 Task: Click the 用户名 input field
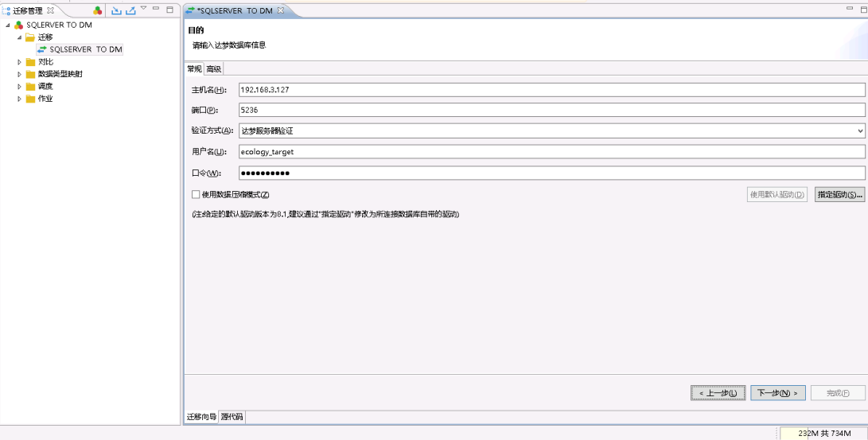coord(551,152)
